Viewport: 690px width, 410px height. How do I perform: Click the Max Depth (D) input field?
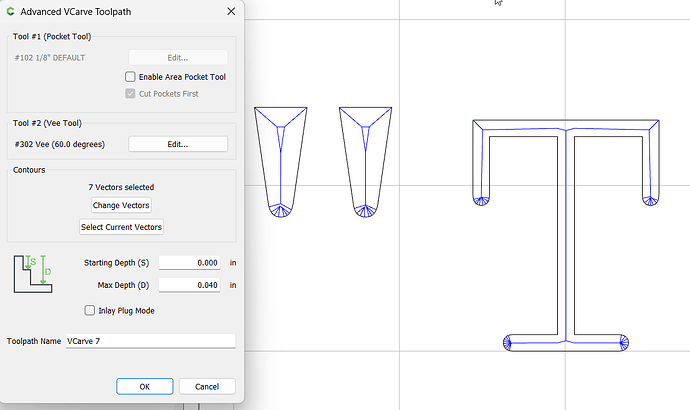pyautogui.click(x=196, y=285)
